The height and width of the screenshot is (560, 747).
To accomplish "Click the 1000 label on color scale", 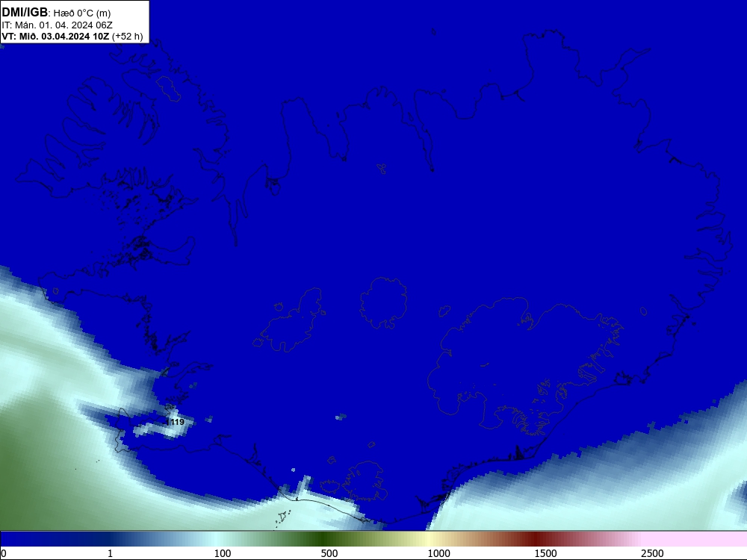I will pyautogui.click(x=438, y=553).
